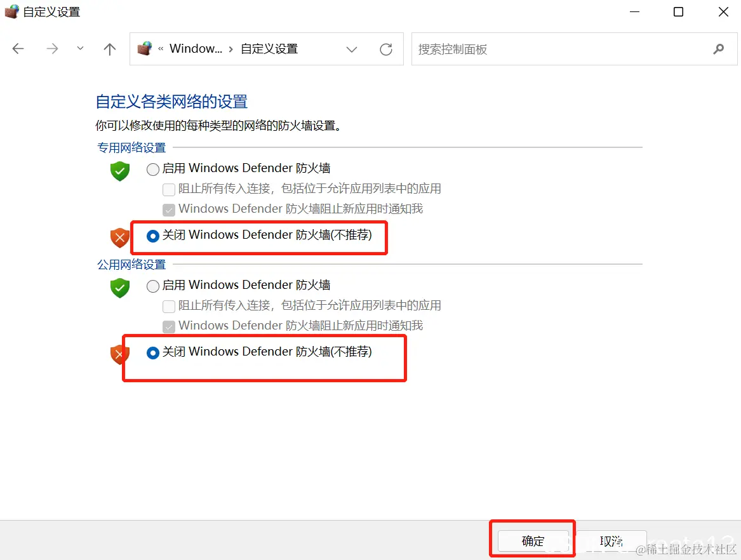This screenshot has height=560, width=741.
Task: Expand the address bar history dropdown
Action: pyautogui.click(x=352, y=49)
